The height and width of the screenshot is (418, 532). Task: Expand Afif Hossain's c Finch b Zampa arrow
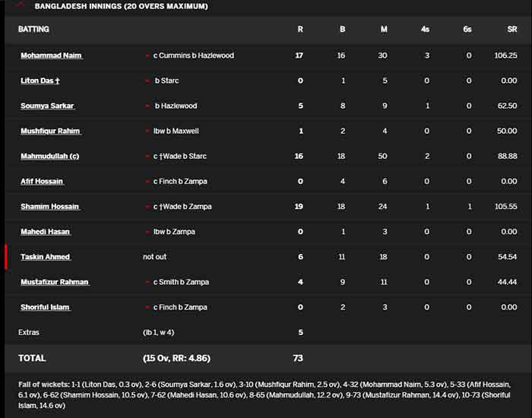[x=147, y=182]
